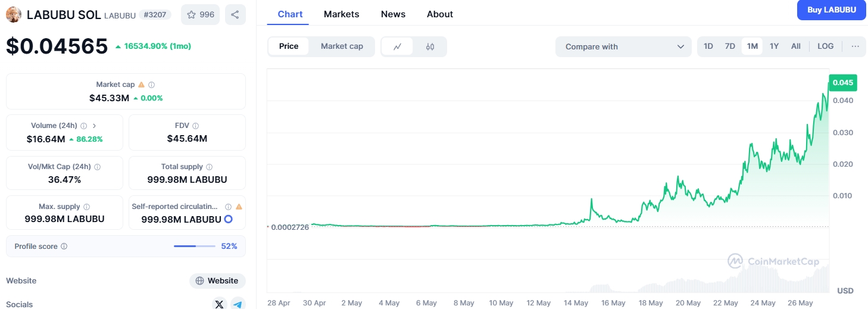Click the 0.045 current price tag

point(843,83)
